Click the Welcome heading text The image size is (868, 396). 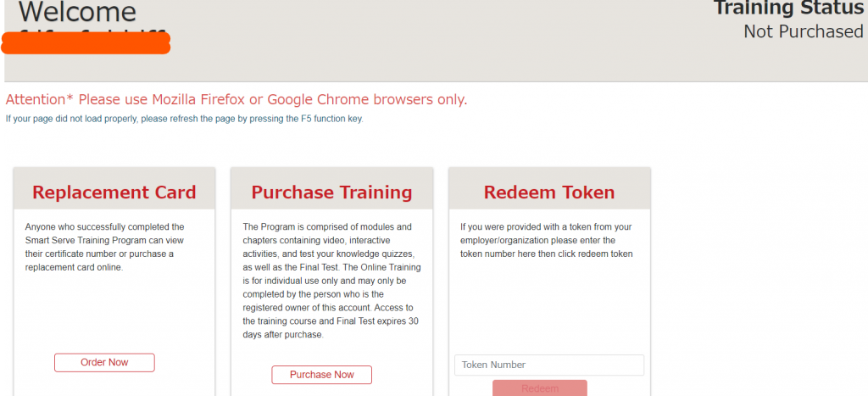77,12
